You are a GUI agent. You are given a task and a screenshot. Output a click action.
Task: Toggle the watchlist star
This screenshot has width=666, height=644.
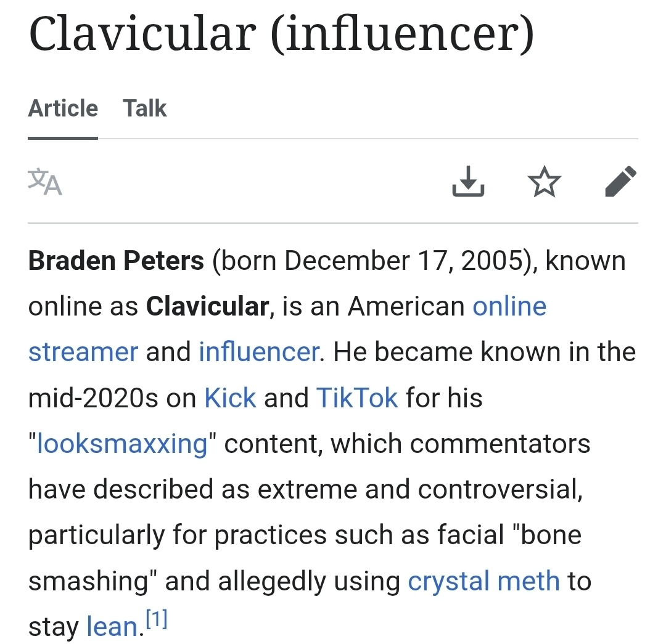point(545,182)
